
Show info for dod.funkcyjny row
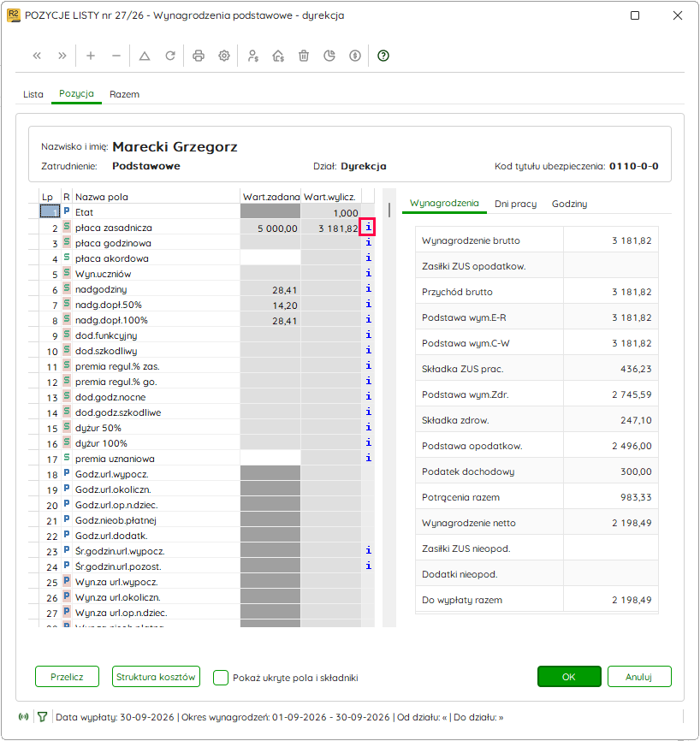[368, 335]
